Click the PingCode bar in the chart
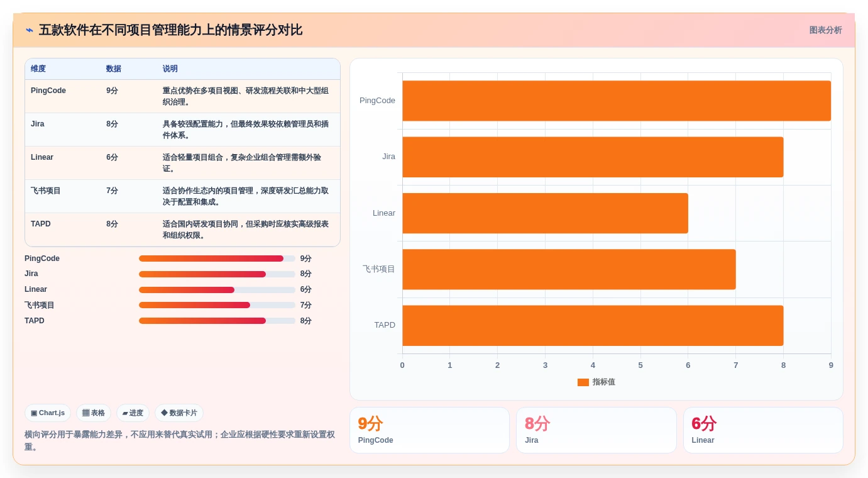Image resolution: width=868 pixels, height=478 pixels. (x=617, y=101)
